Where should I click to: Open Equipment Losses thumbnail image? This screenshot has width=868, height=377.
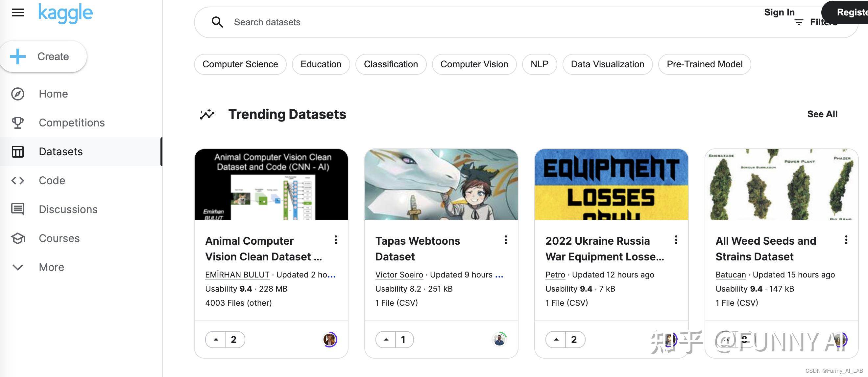611,185
